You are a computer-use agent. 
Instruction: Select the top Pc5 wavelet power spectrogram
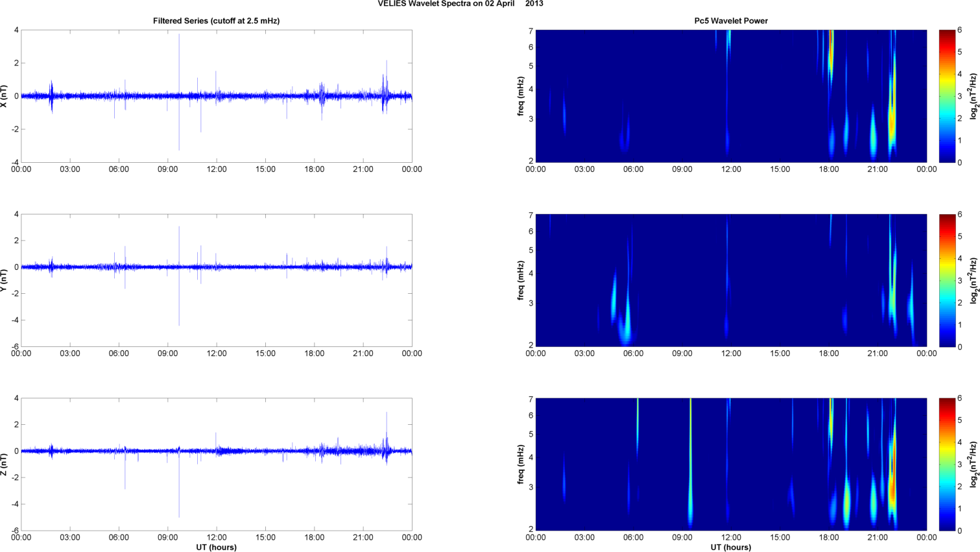click(731, 96)
